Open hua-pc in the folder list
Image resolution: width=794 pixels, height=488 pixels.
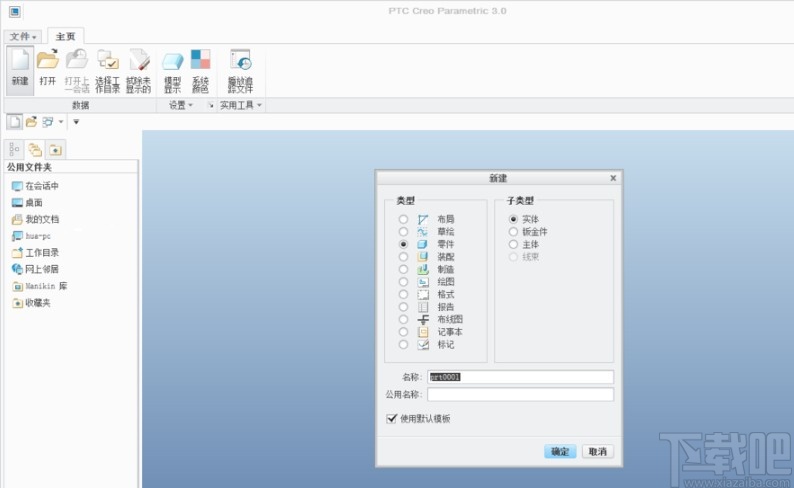coord(31,236)
